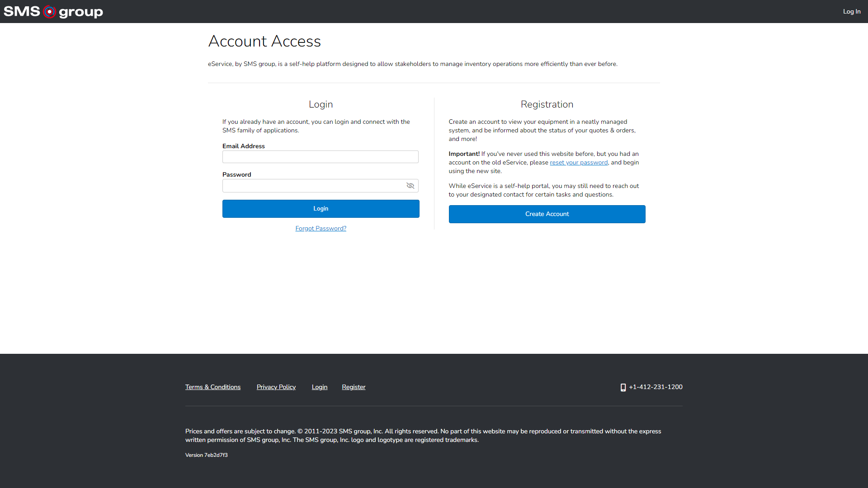Click the SMS group logo

pos(53,11)
